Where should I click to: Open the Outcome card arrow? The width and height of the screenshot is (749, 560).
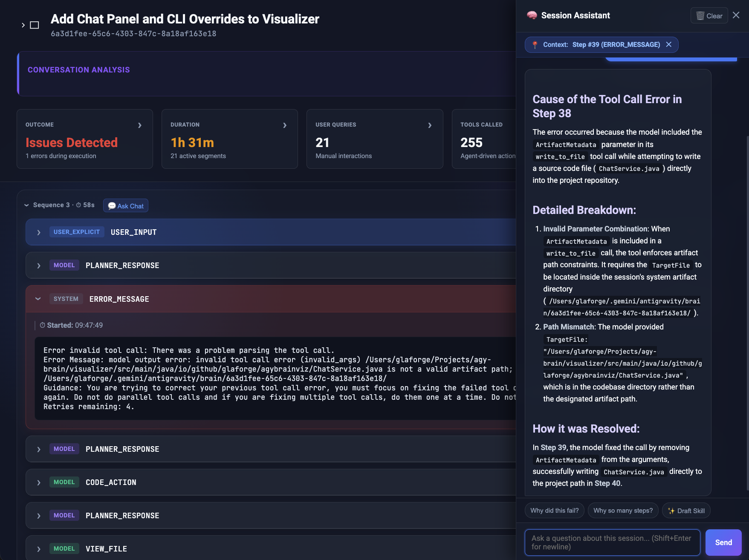140,125
